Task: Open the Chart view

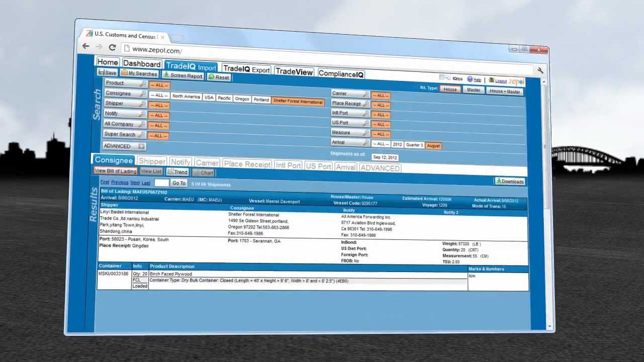Action: coord(203,173)
